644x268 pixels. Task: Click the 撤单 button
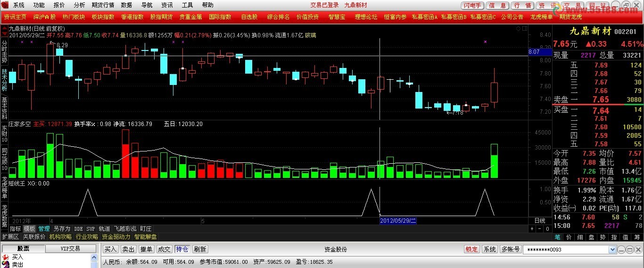click(146, 249)
